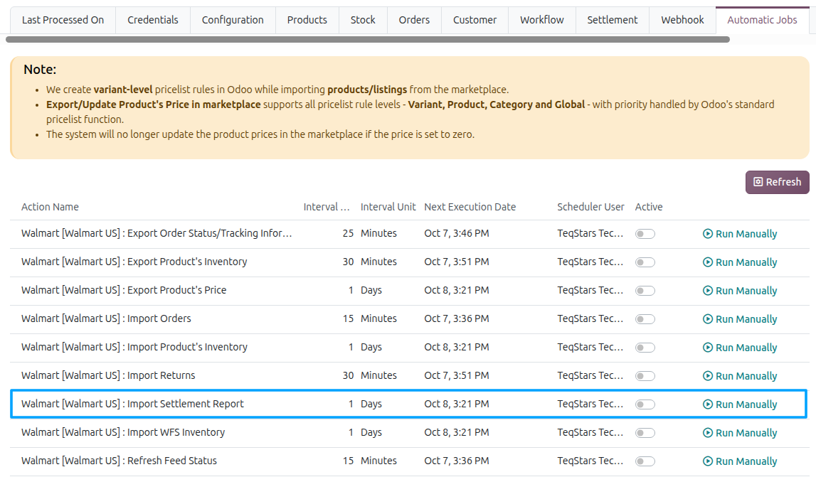Click the Scheduler User column header
This screenshot has height=504, width=816.
click(x=590, y=207)
